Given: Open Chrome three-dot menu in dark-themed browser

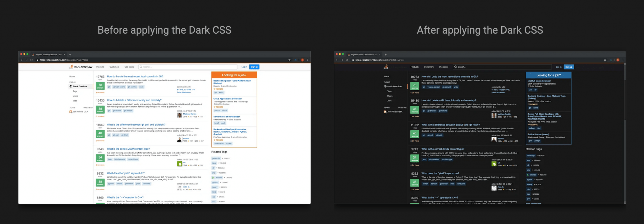Looking at the screenshot, I should click(x=623, y=60).
